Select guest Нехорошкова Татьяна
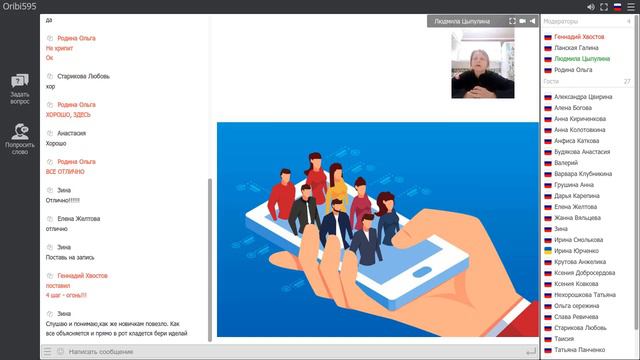The height and width of the screenshot is (360, 640). tap(584, 295)
